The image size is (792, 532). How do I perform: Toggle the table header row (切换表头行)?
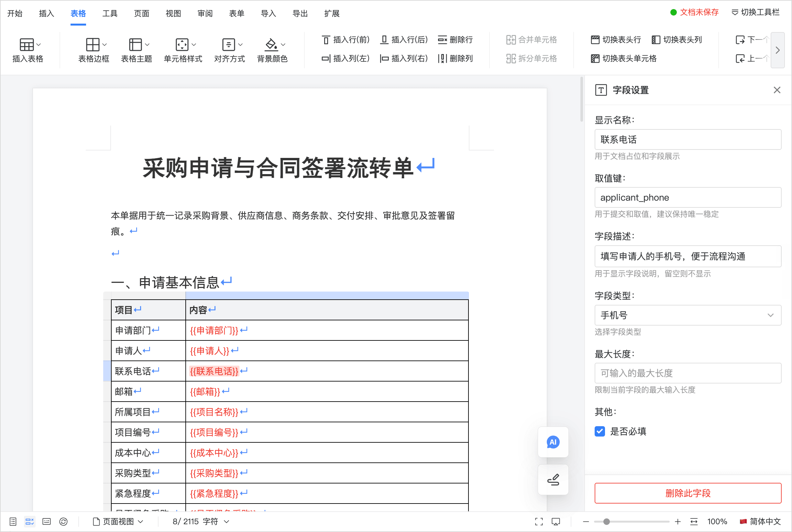[616, 40]
